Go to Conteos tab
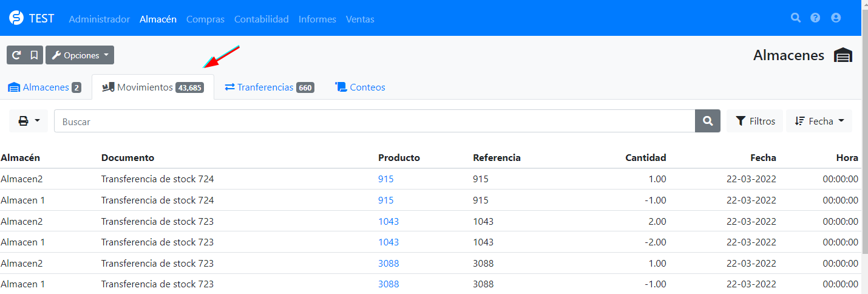 (x=361, y=87)
